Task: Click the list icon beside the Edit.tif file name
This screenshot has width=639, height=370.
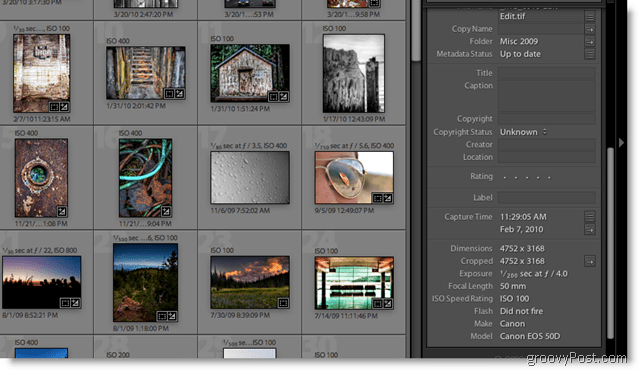Action: coord(589,16)
